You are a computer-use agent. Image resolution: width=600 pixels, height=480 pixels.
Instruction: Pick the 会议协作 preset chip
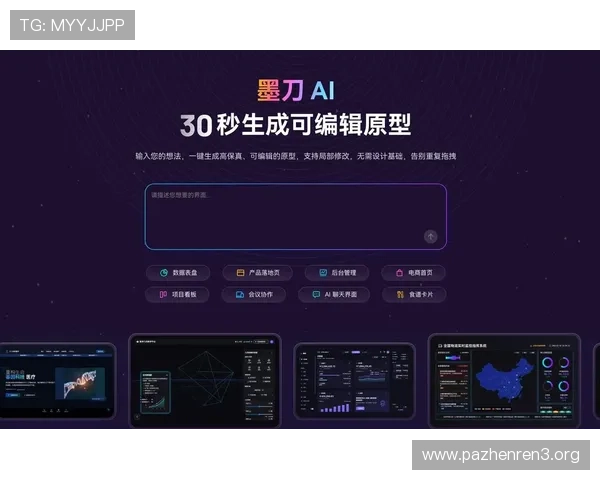point(254,294)
